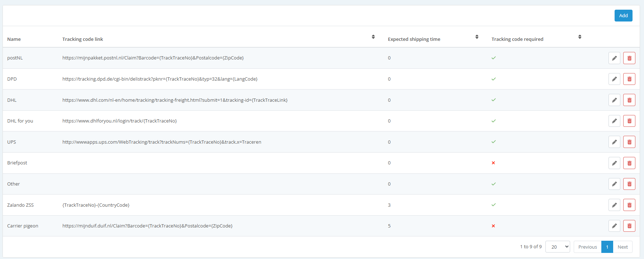The image size is (644, 259).
Task: Click the Other name cell
Action: tap(14, 184)
